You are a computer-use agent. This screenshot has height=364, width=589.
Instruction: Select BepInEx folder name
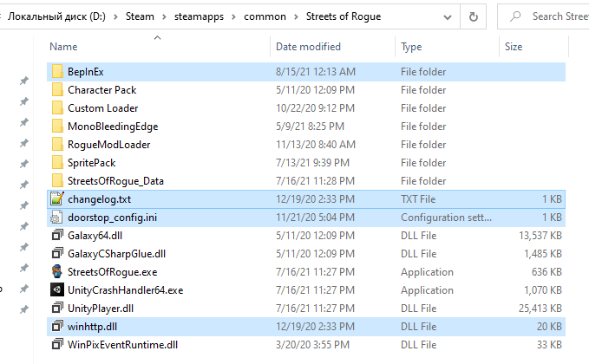(x=85, y=72)
